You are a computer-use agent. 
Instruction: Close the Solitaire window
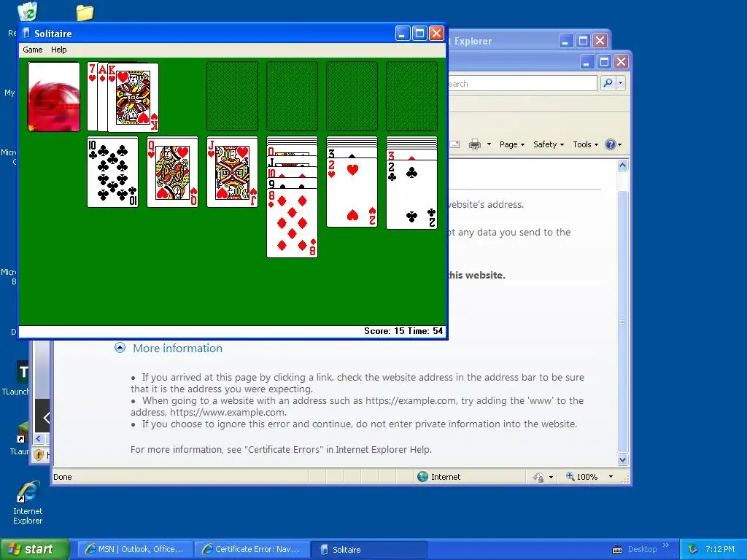pyautogui.click(x=436, y=34)
